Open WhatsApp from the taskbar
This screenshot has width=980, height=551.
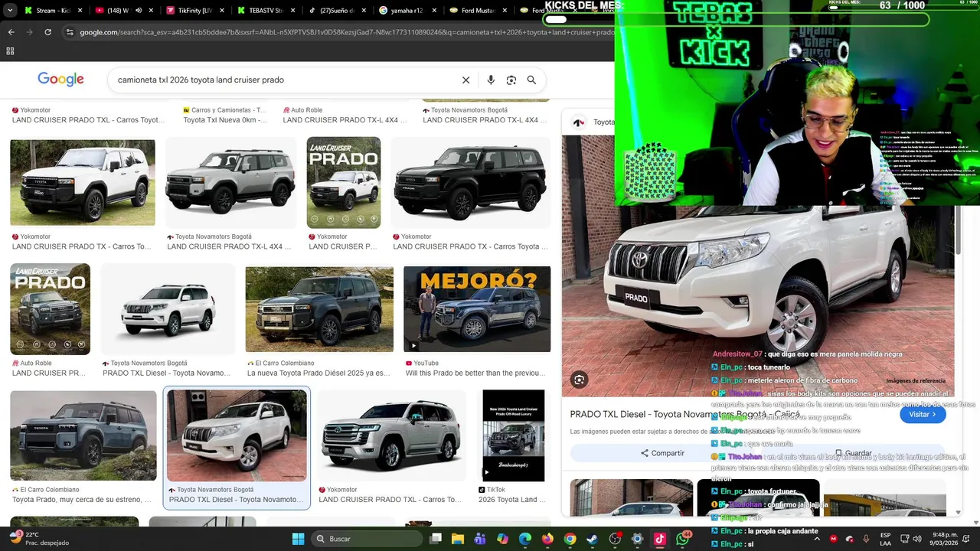683,539
